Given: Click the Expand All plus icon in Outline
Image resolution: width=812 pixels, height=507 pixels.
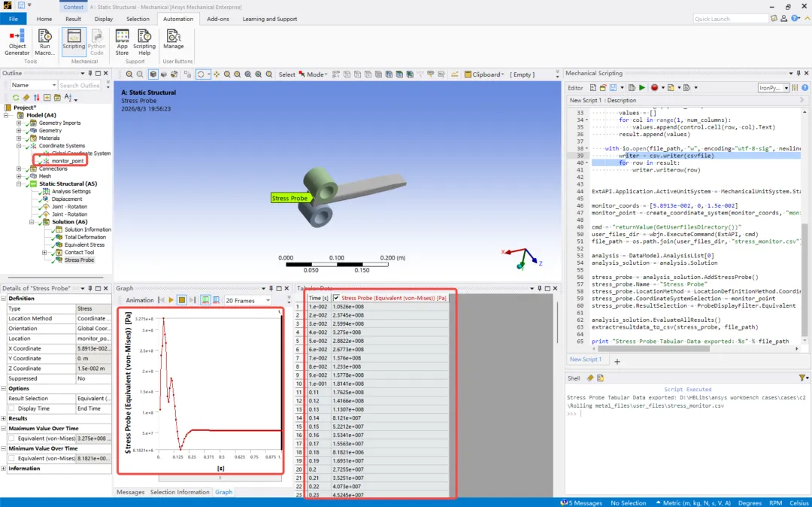Looking at the screenshot, I should (x=47, y=97).
